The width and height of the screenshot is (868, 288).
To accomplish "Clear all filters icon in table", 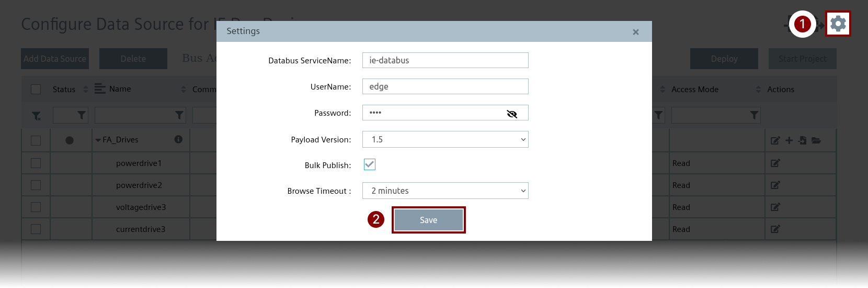I will click(36, 116).
